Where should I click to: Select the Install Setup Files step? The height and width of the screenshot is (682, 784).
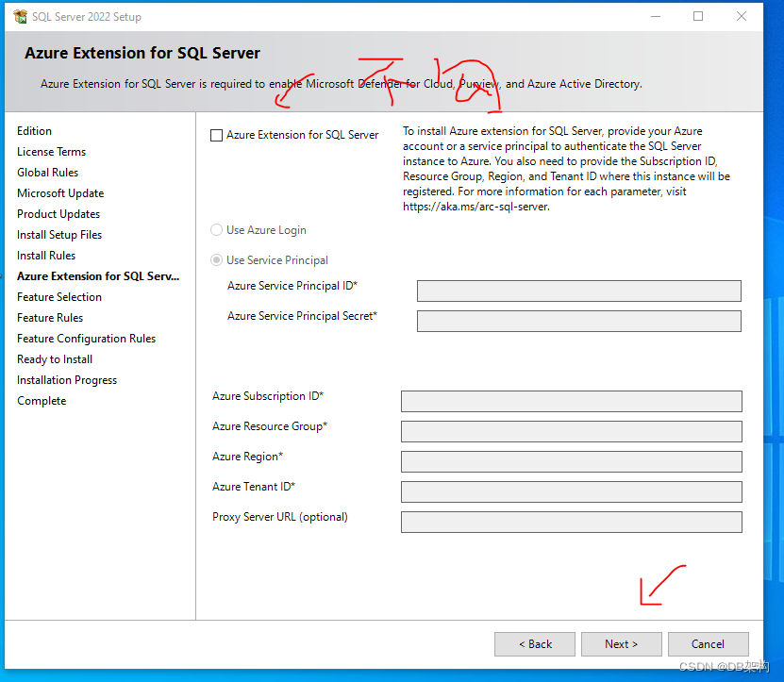point(58,234)
